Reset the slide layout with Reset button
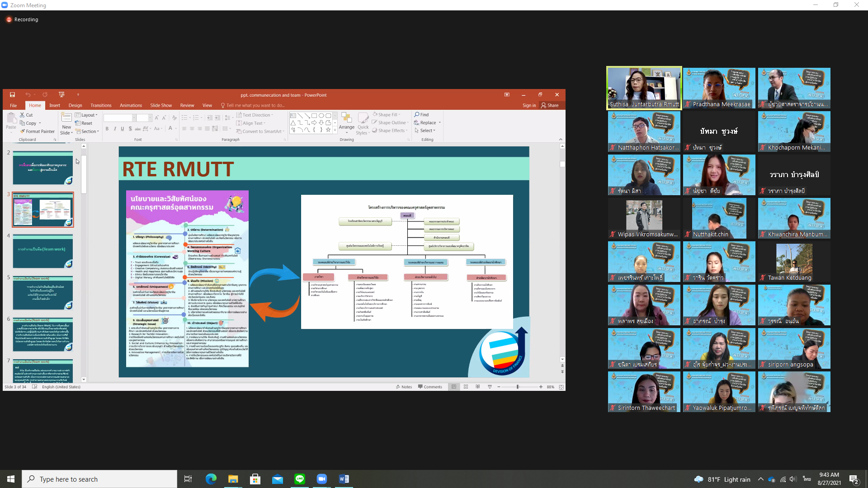 pos(84,123)
